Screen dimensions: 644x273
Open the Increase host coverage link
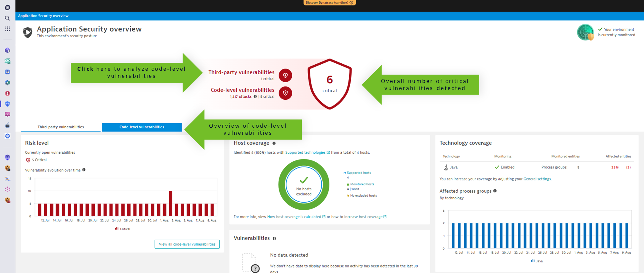[x=365, y=217]
